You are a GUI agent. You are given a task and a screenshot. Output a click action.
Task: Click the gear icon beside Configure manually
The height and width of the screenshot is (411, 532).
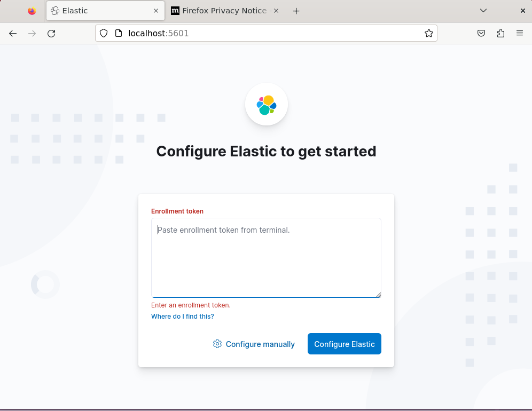217,344
